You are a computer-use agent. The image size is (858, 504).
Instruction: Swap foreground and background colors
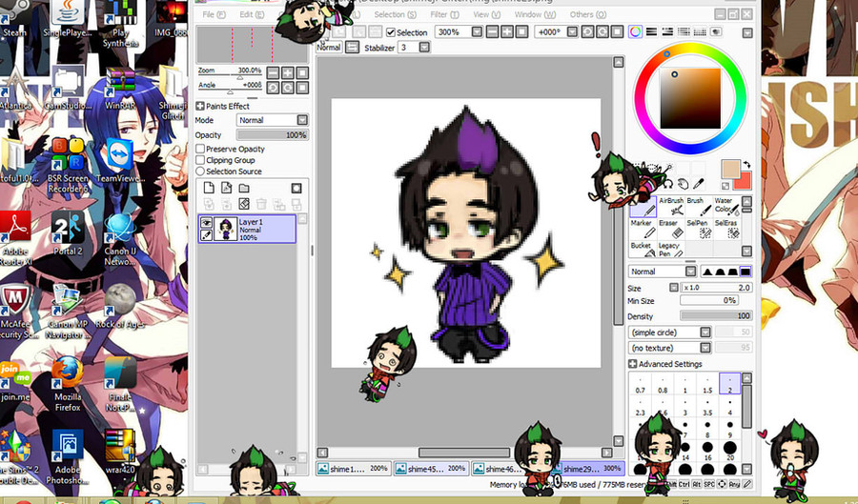tap(746, 165)
